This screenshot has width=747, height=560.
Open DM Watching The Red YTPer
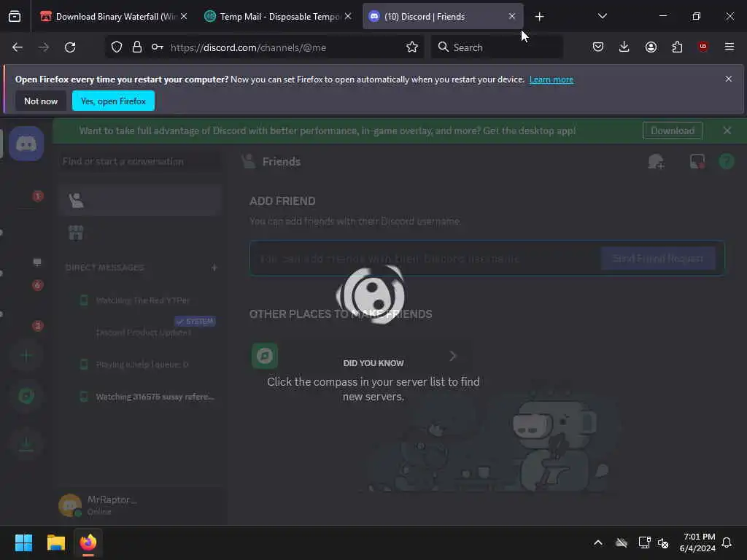coord(142,300)
